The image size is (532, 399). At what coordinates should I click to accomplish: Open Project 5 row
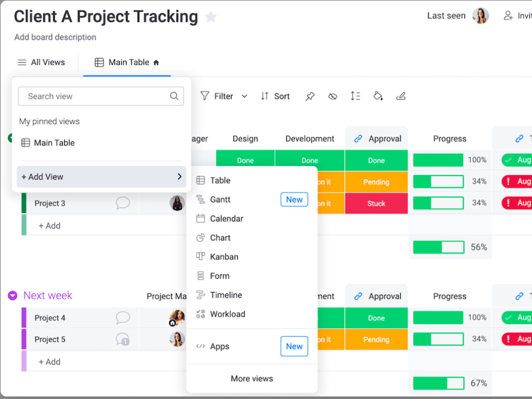[50, 339]
